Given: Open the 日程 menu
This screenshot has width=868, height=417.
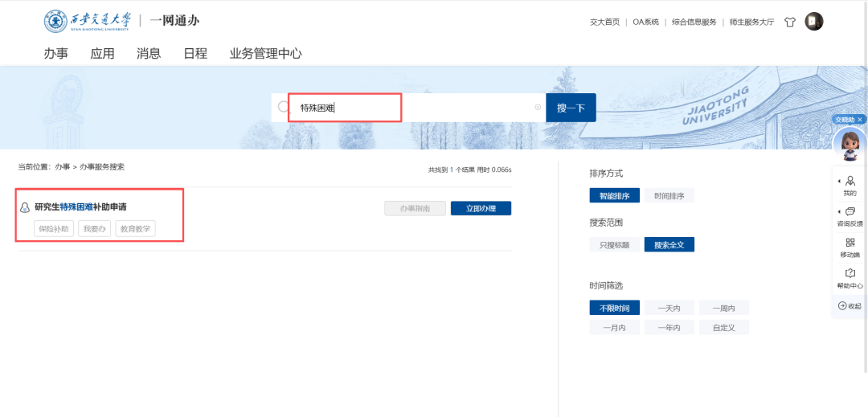Looking at the screenshot, I should click(x=195, y=54).
